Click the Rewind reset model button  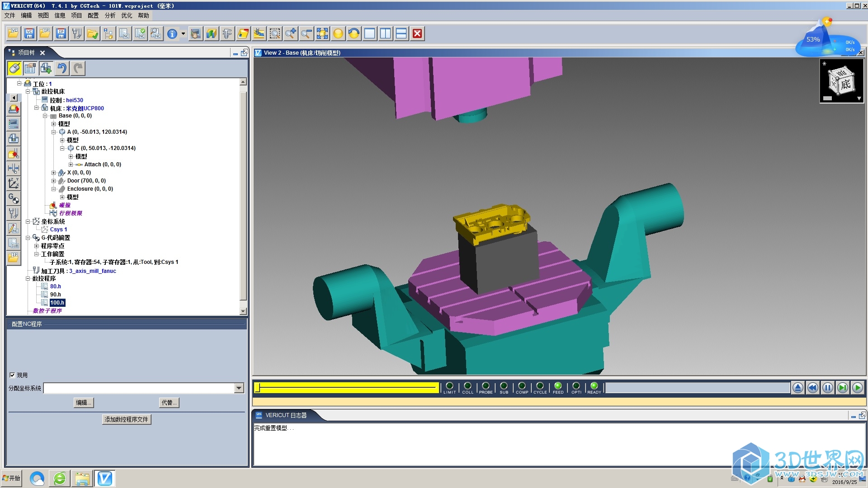click(x=813, y=388)
